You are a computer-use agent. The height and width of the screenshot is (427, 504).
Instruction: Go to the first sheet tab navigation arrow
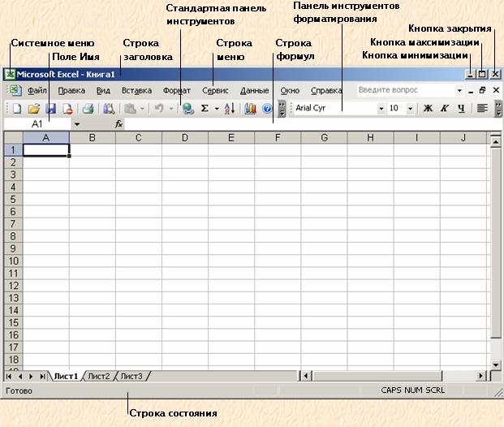pos(9,376)
